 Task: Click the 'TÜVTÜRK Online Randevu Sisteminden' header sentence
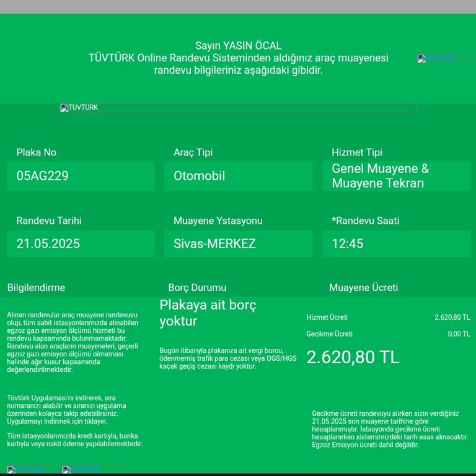click(238, 64)
